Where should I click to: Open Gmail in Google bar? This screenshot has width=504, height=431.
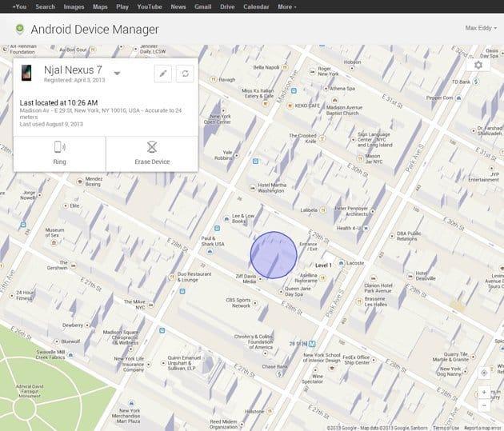(203, 6)
